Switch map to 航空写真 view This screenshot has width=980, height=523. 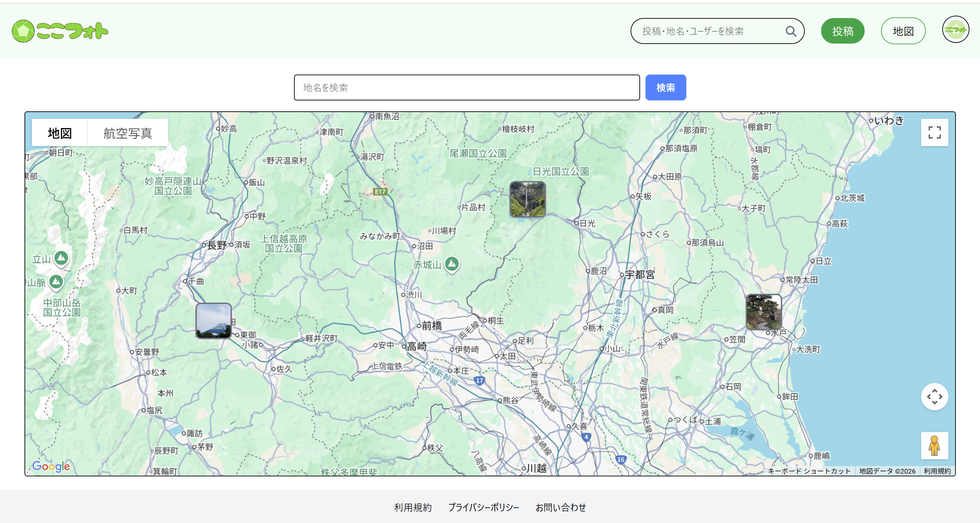pos(128,133)
